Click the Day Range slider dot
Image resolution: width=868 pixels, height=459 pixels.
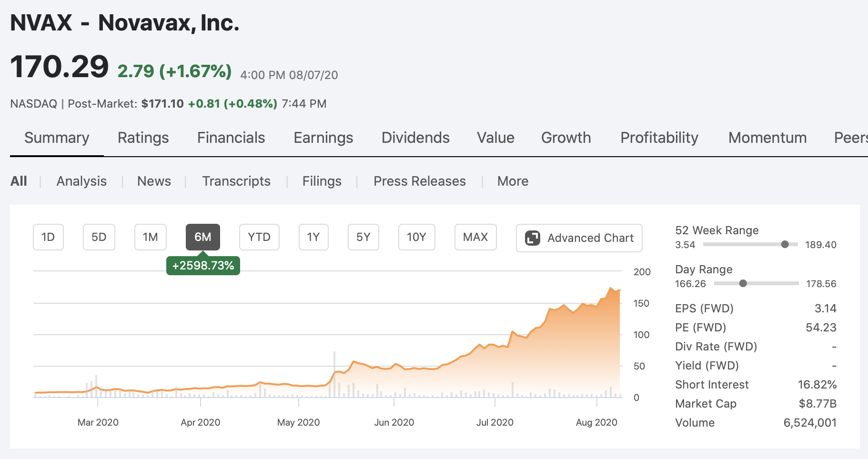coord(743,283)
